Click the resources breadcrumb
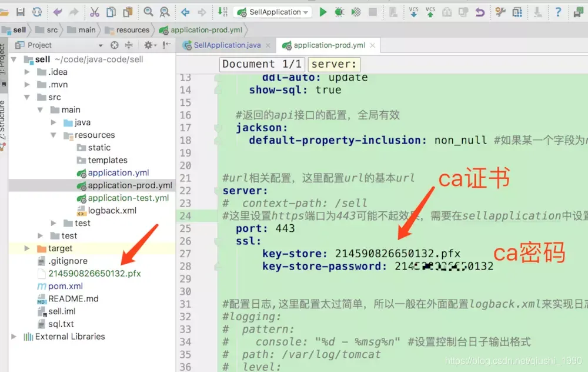The width and height of the screenshot is (588, 372). tap(128, 29)
